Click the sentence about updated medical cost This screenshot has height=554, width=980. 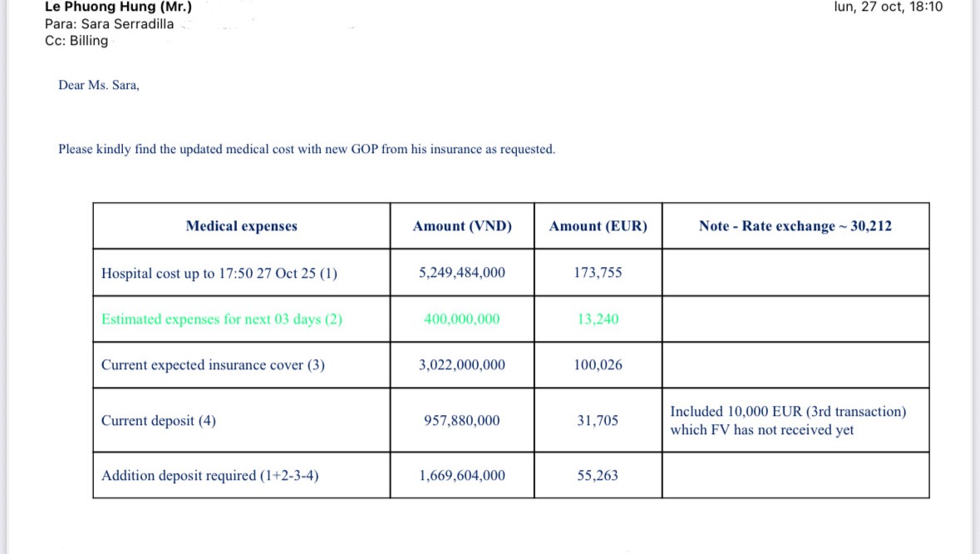[306, 150]
